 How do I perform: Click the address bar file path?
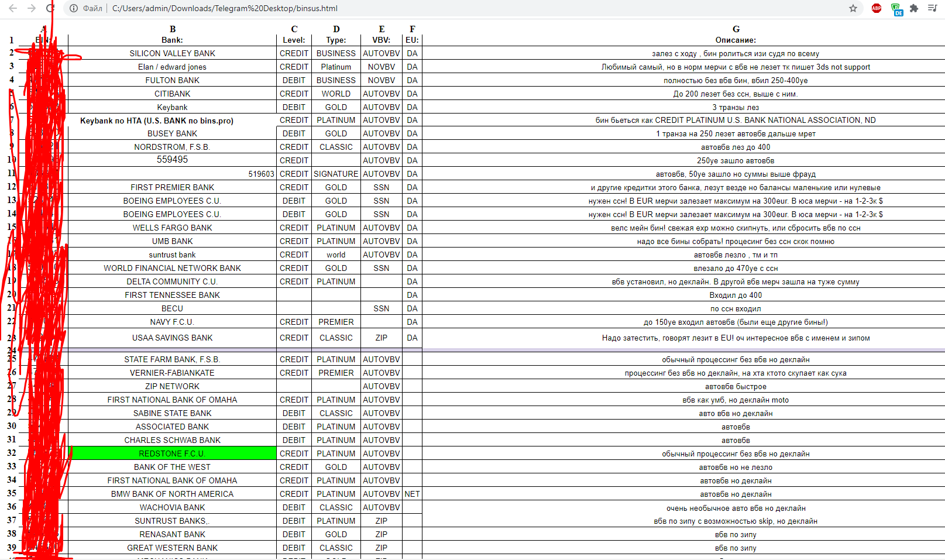[225, 8]
